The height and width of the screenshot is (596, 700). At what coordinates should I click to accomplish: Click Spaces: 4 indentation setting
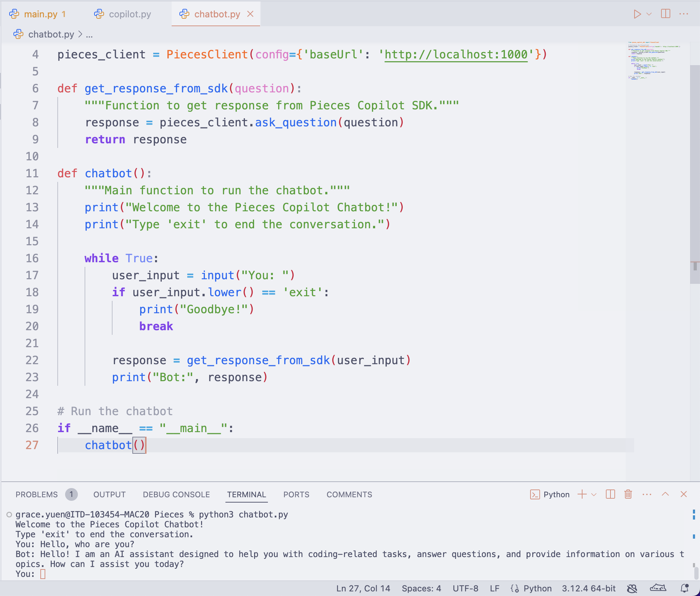[421, 588]
